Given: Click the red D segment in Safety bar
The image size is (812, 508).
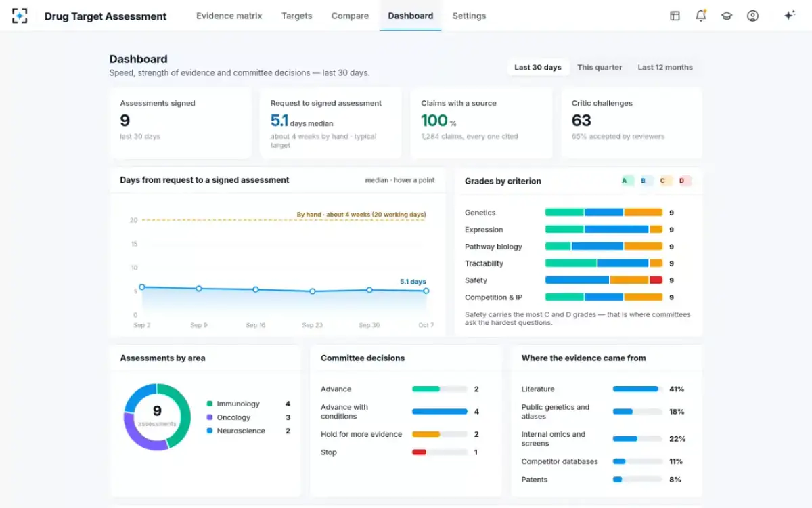Looking at the screenshot, I should [656, 280].
